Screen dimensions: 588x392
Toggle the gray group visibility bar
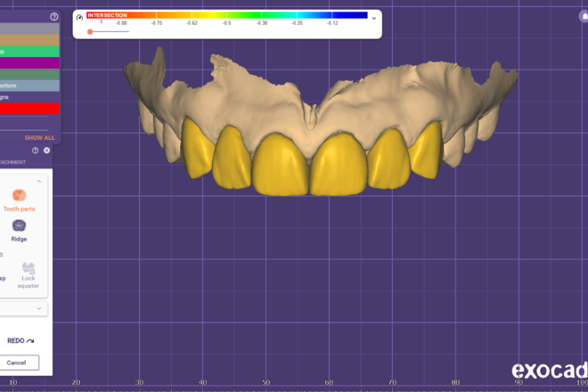pyautogui.click(x=29, y=29)
